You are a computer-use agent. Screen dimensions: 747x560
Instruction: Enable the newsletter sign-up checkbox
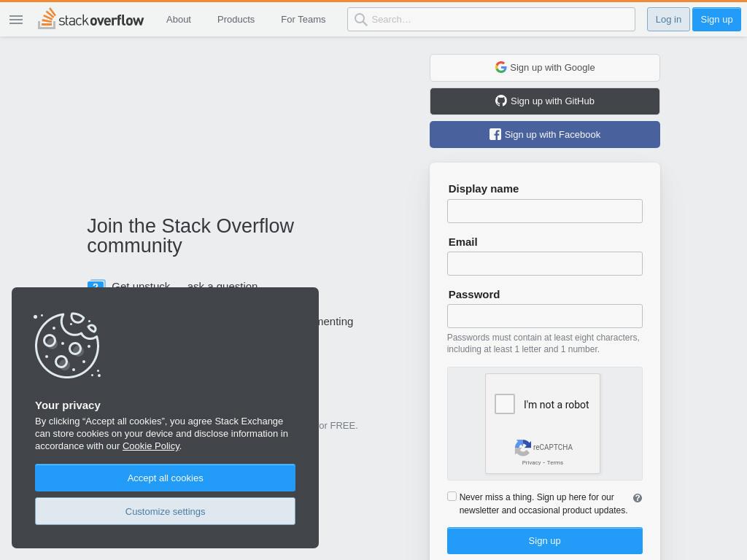(x=452, y=496)
